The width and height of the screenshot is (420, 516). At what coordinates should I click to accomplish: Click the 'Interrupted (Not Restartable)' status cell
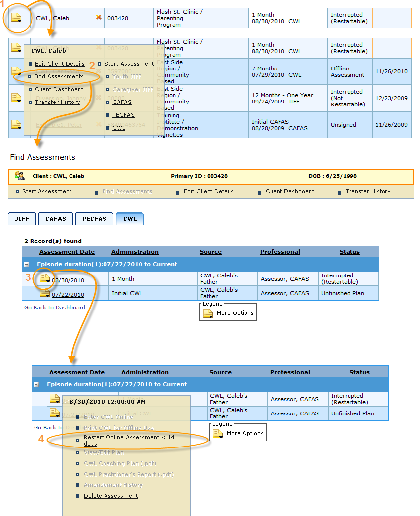click(350, 98)
